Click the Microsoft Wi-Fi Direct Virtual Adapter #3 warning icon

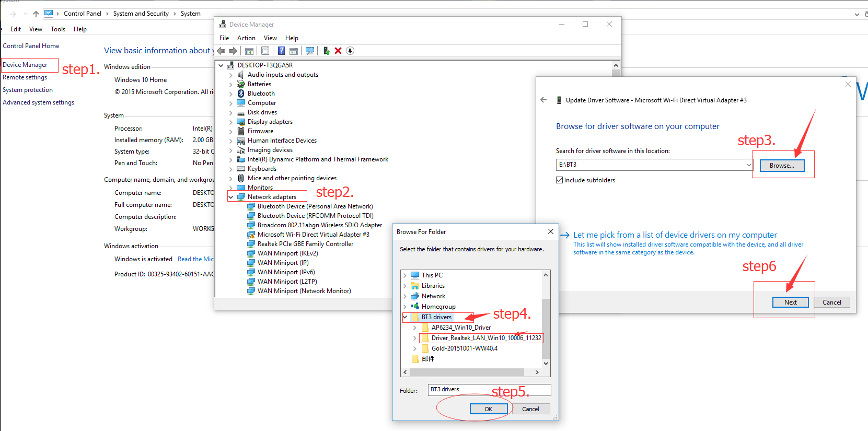251,235
